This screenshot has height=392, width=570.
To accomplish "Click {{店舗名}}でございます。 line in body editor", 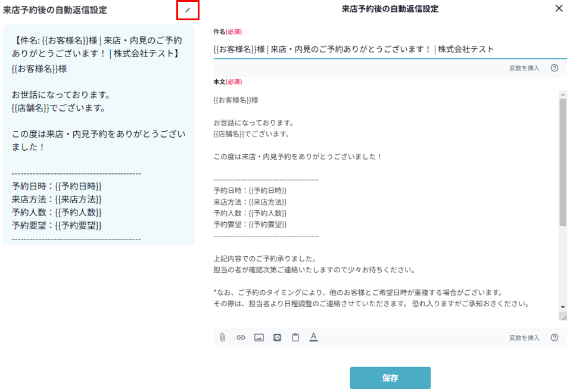I will [251, 134].
